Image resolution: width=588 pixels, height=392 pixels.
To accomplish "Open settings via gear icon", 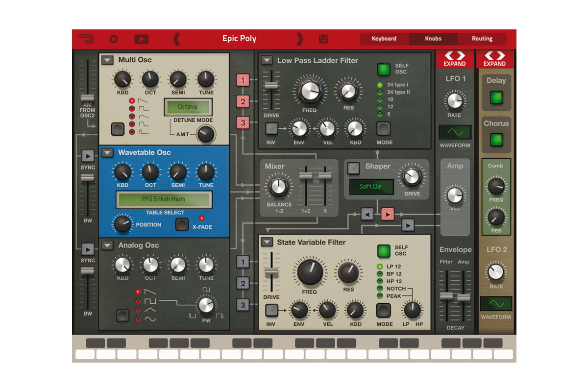I will pos(114,39).
